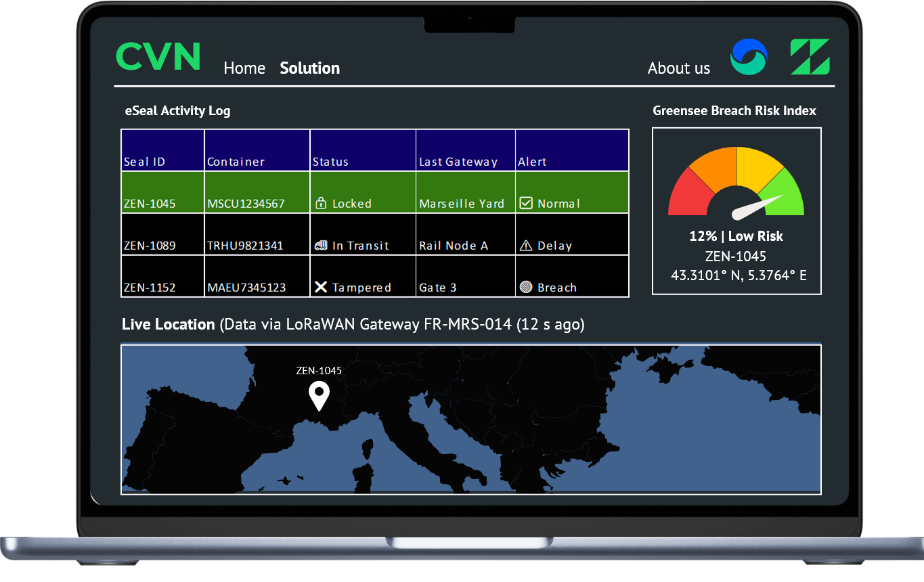The width and height of the screenshot is (924, 582).
Task: Click the Marseille Yard gateway cell
Action: pos(462,204)
